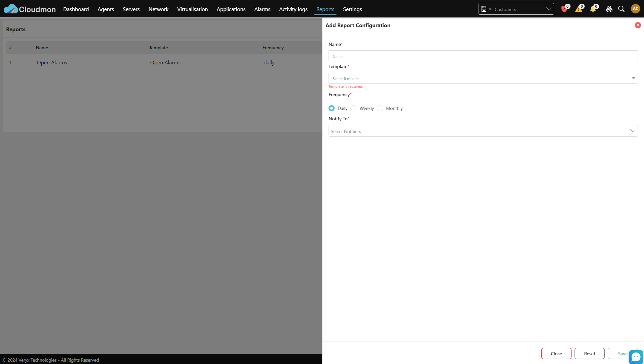Click the Cloudmon logo
The image size is (644, 364).
pyautogui.click(x=30, y=9)
